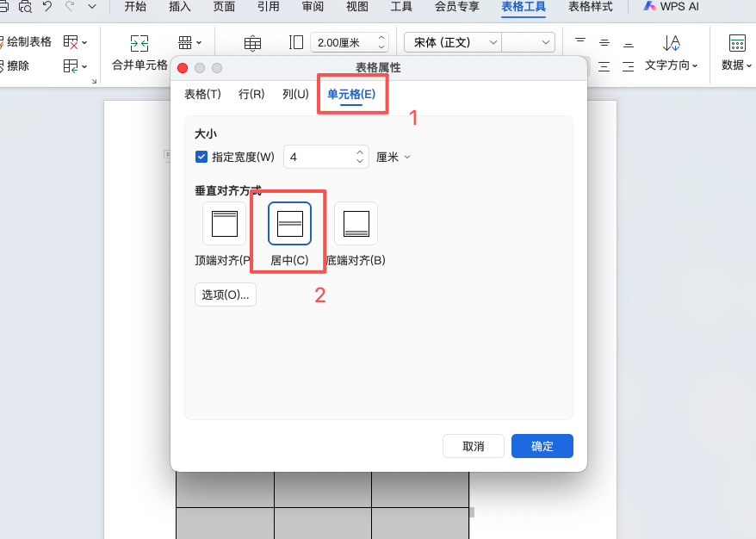Open the print preview icon

click(x=25, y=6)
